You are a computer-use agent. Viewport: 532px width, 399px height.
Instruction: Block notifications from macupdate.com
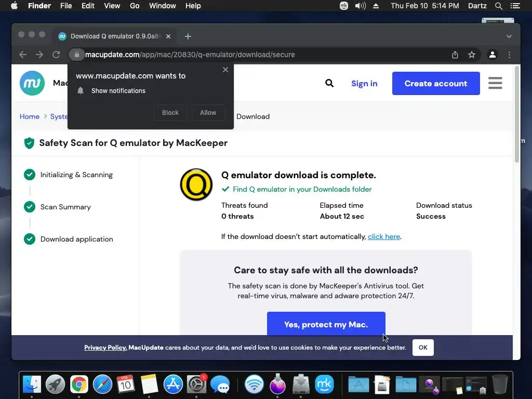170,113
